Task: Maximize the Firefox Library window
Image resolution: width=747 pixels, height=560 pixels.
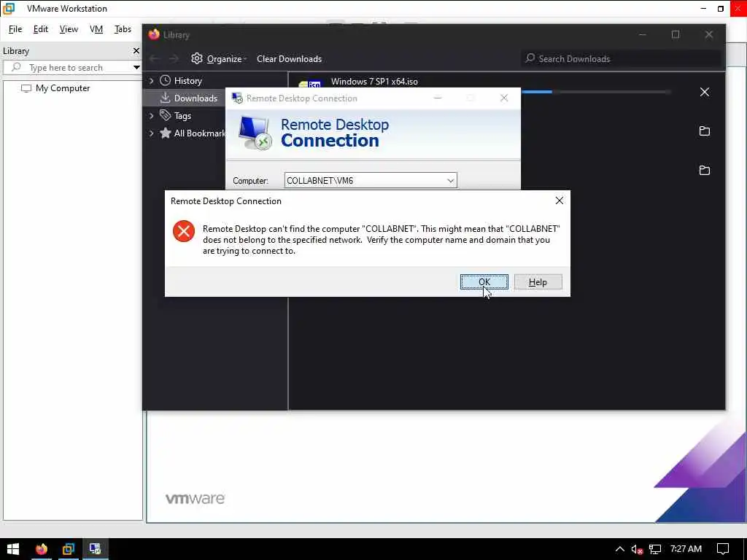Action: click(676, 34)
